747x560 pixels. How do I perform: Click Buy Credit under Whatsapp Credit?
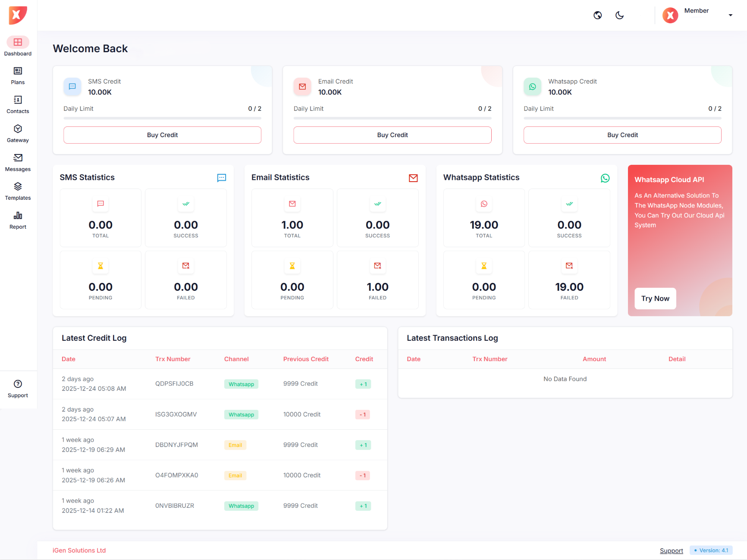click(622, 135)
